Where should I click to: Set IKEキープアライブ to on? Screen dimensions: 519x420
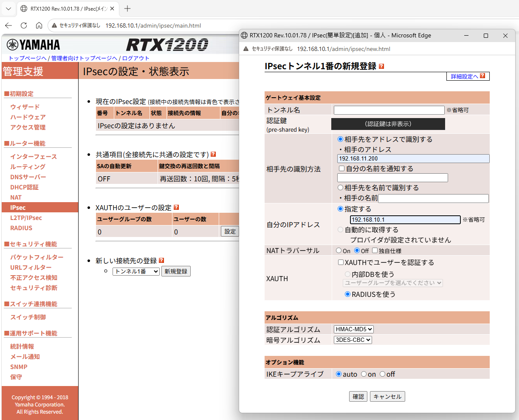(x=364, y=374)
